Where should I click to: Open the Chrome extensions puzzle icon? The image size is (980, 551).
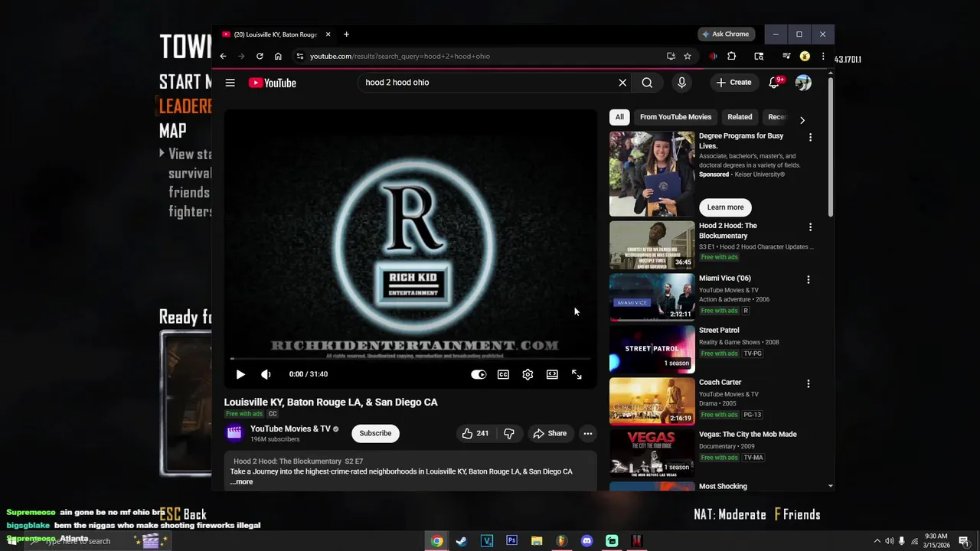(x=731, y=56)
